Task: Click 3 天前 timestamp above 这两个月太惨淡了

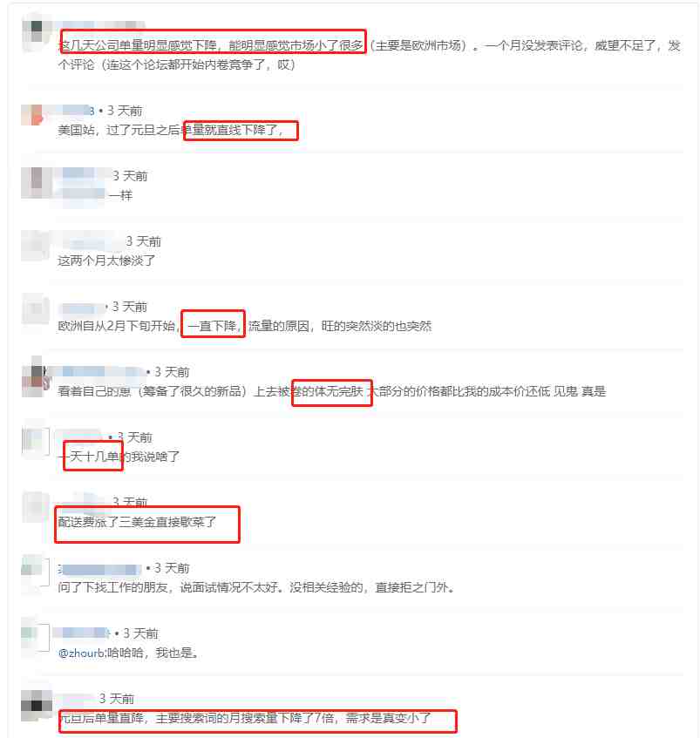Action: click(x=144, y=241)
